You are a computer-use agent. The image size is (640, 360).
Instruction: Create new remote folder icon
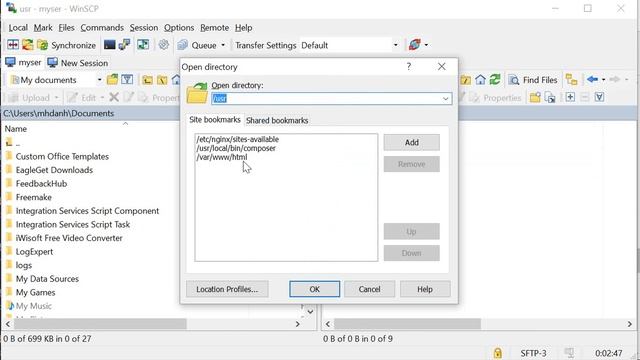click(535, 98)
